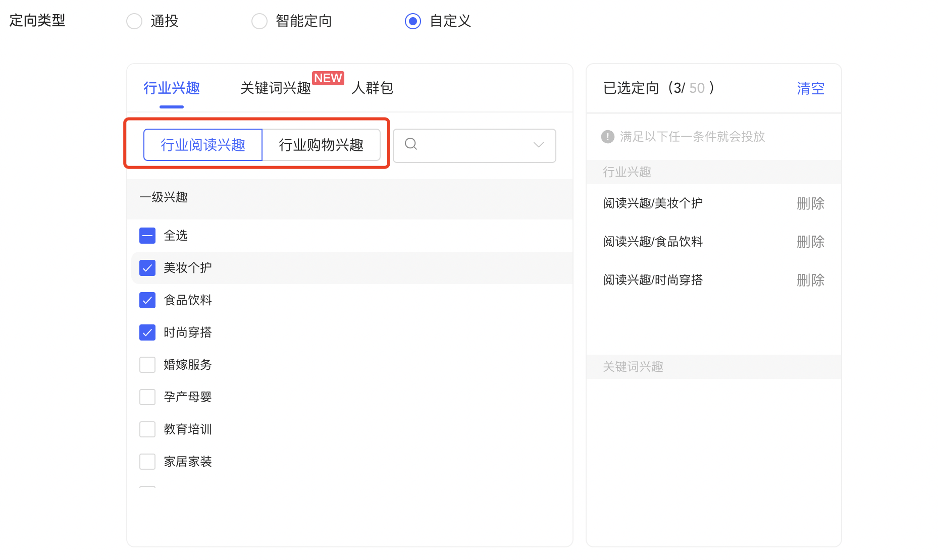The width and height of the screenshot is (938, 560).
Task: Uncheck the 时尚穿搭 interest checkbox
Action: (x=147, y=332)
